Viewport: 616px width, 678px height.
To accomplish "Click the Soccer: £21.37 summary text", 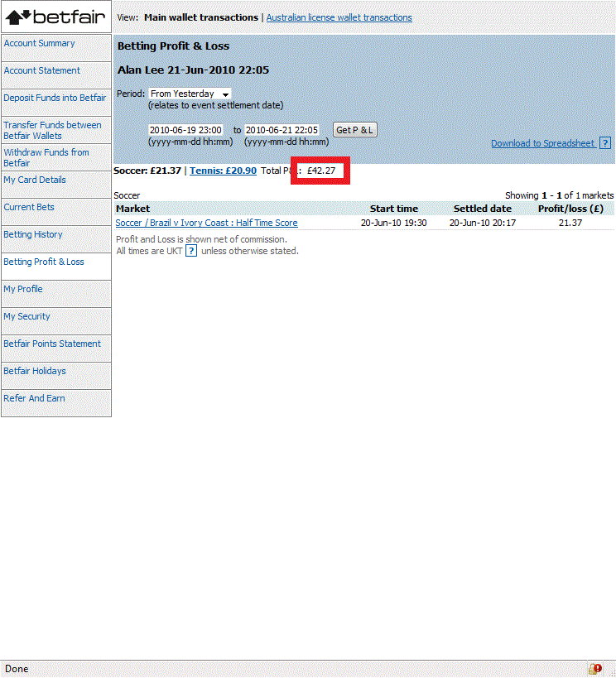I will (147, 171).
